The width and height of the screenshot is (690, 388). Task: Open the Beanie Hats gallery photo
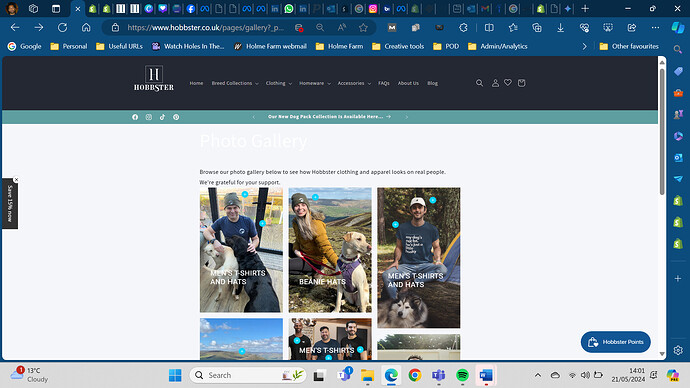coord(330,250)
